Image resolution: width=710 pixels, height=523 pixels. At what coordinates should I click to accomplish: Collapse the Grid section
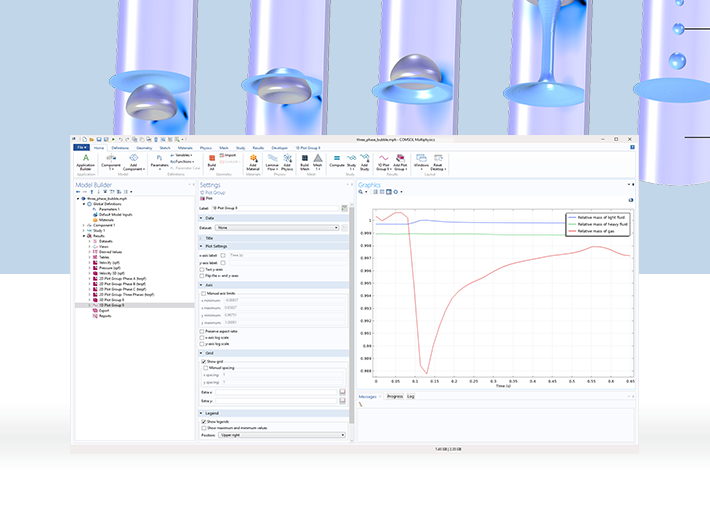[201, 353]
